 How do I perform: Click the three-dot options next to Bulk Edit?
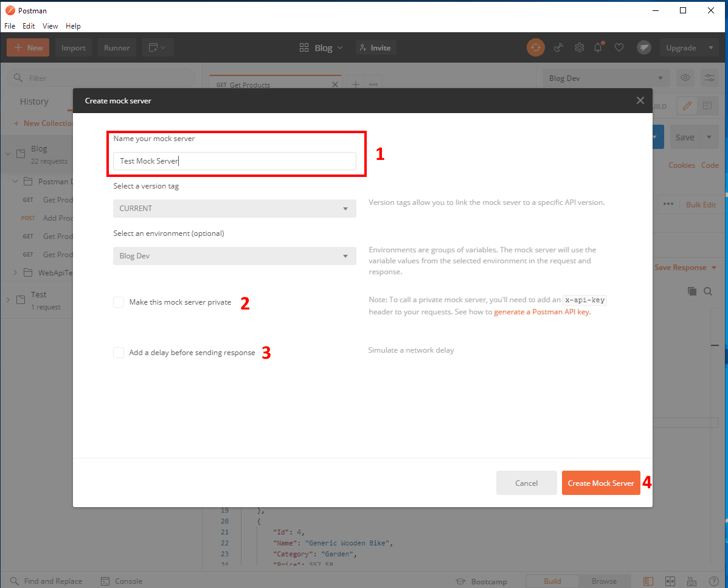(668, 204)
